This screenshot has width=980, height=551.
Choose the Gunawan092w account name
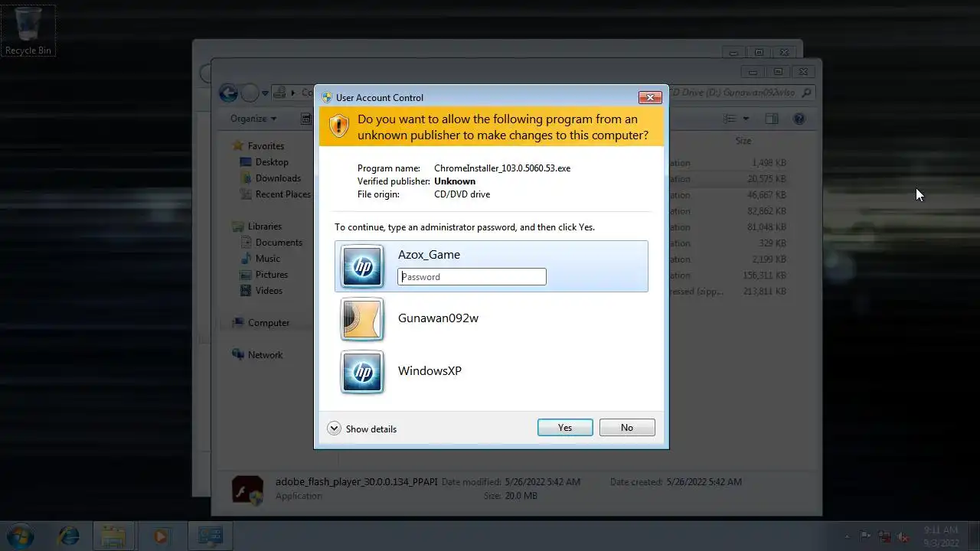[x=438, y=318]
